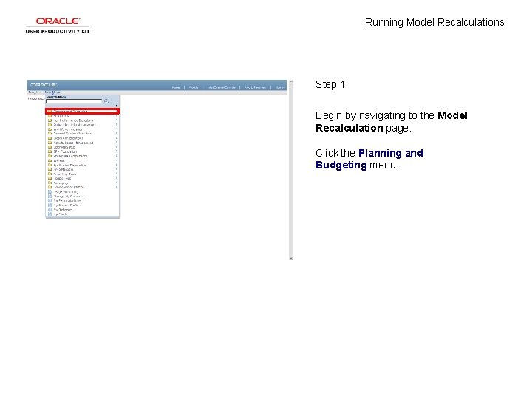Expand Key Performance Indicators submenu arrow
This screenshot has height=399, width=532.
click(117, 120)
